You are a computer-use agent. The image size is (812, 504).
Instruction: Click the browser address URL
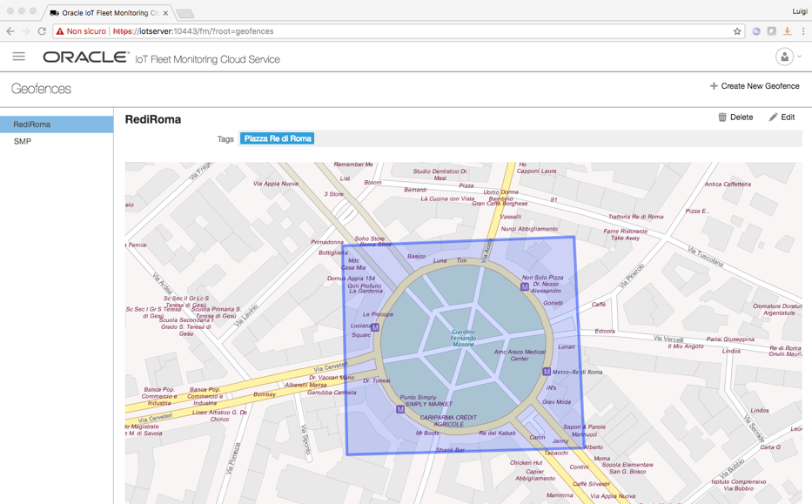(193, 31)
